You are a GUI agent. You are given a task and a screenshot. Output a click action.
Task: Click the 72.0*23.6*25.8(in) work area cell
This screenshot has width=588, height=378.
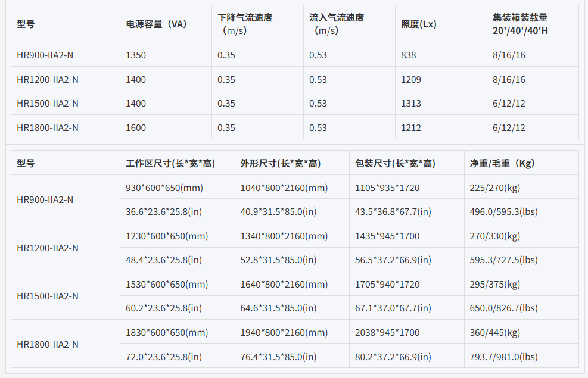coord(164,357)
